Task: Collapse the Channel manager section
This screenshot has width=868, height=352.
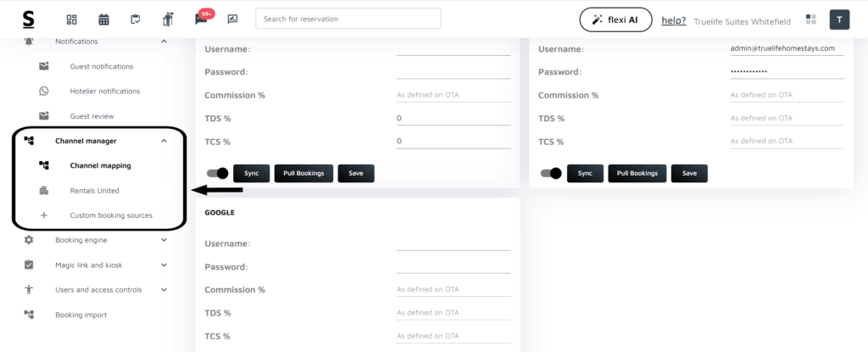Action: pos(164,141)
